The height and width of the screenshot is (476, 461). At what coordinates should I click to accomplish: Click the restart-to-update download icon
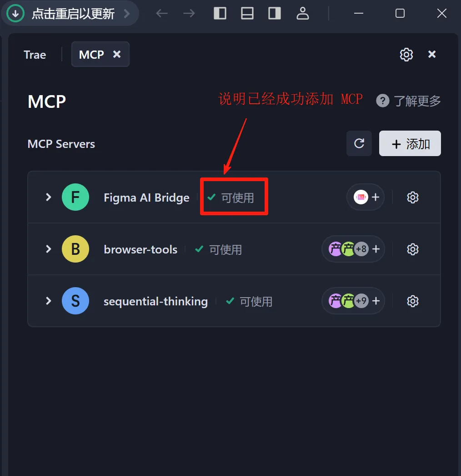point(15,14)
